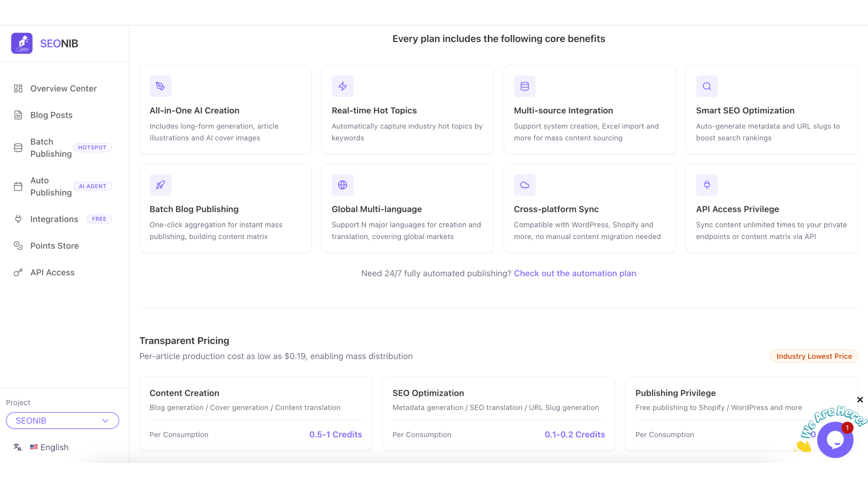
Task: Click the Industry Lowest Price badge
Action: (x=814, y=357)
